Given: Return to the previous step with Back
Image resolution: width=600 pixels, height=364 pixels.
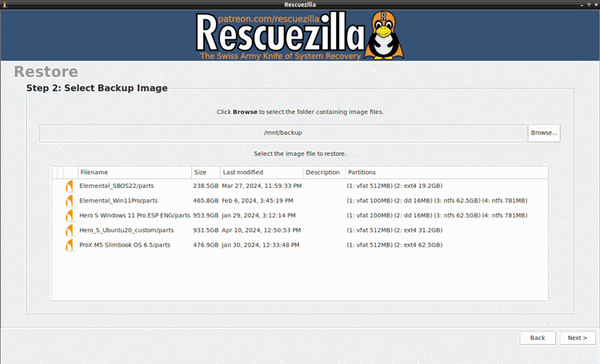Looking at the screenshot, I should pos(537,338).
